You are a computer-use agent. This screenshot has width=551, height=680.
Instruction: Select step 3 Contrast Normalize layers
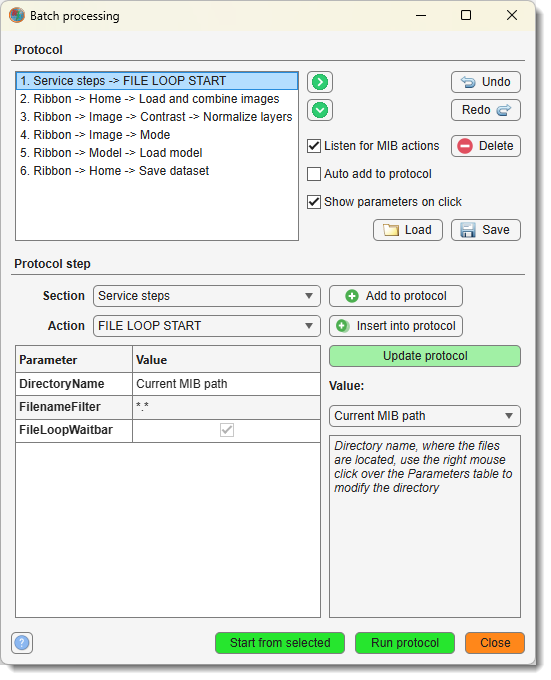(157, 117)
